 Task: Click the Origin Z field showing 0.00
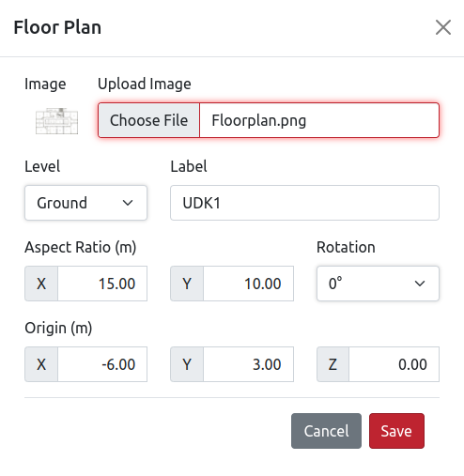(x=394, y=364)
